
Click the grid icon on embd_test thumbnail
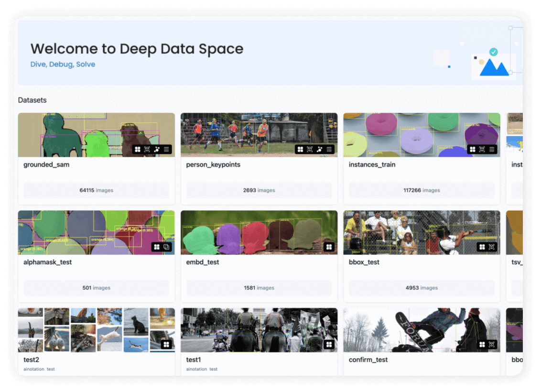[x=329, y=247]
